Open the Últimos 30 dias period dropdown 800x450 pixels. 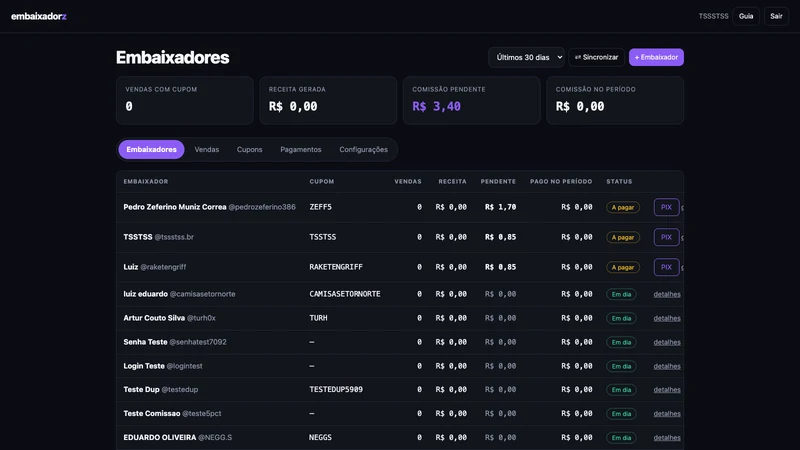[x=527, y=57]
